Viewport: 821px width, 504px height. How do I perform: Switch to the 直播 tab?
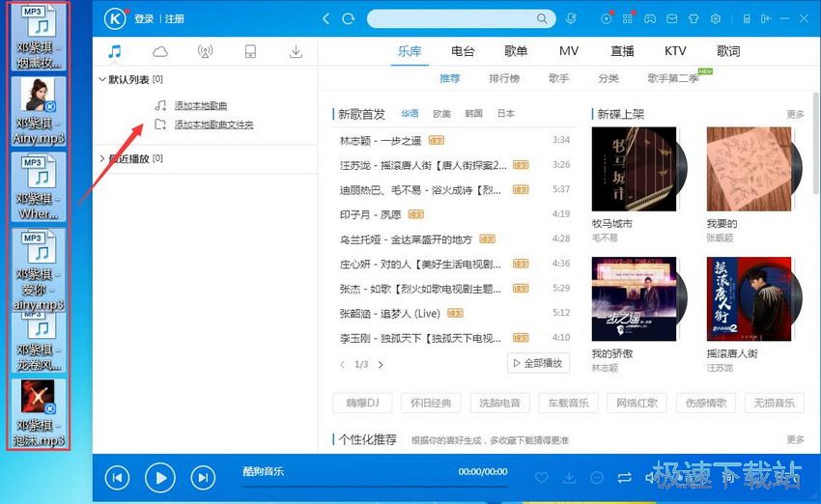pyautogui.click(x=622, y=51)
